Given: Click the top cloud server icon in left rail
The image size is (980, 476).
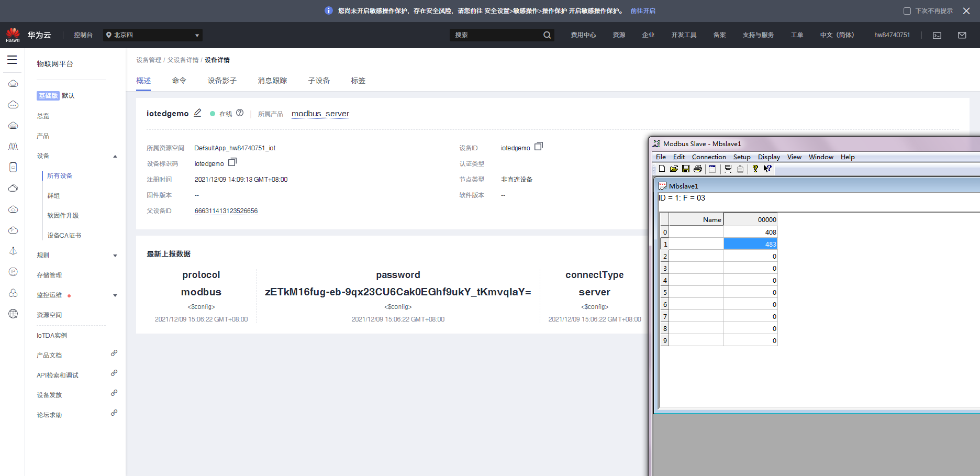Looking at the screenshot, I should [x=13, y=84].
